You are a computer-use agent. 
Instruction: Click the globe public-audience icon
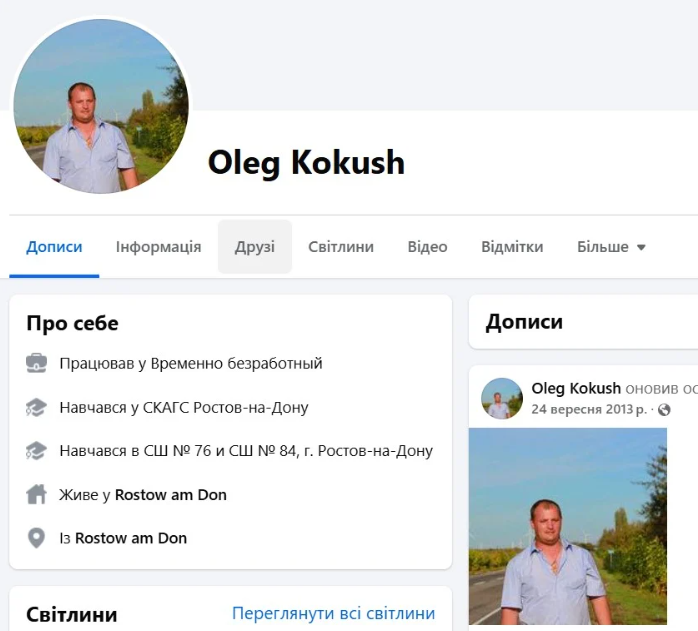click(664, 410)
